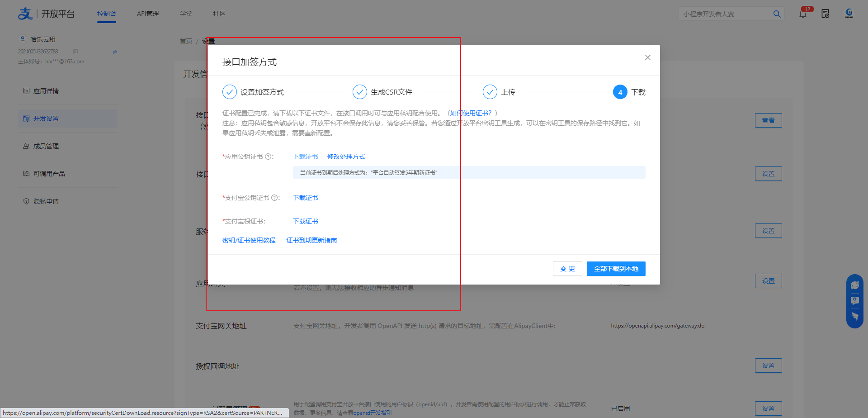Click the 上传 step check icon
The height and width of the screenshot is (418, 868).
[490, 92]
